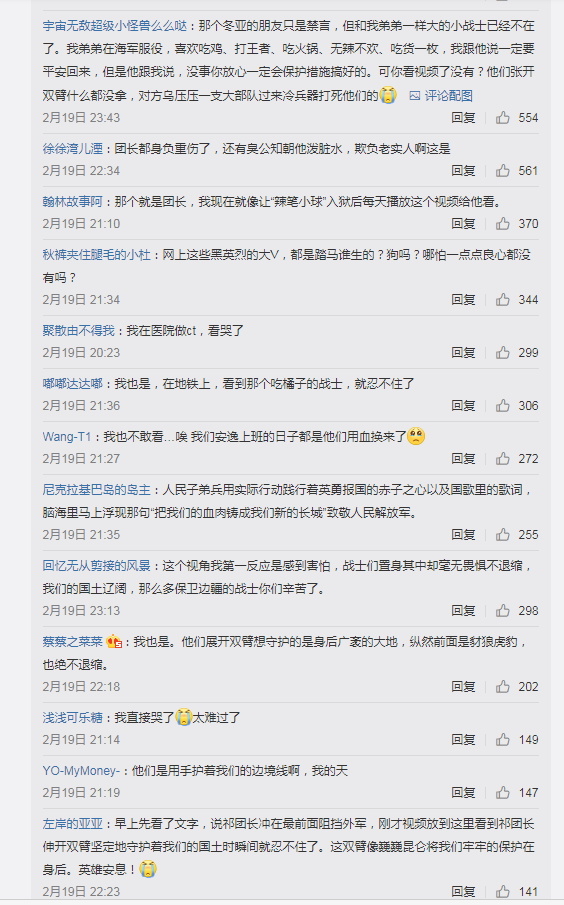Like Wang-T1's comment with 272 likes
This screenshot has height=905, width=564.
point(503,459)
